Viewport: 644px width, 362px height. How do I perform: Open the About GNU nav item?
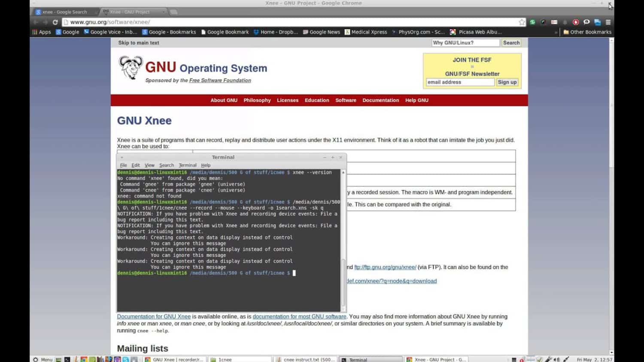click(x=224, y=100)
